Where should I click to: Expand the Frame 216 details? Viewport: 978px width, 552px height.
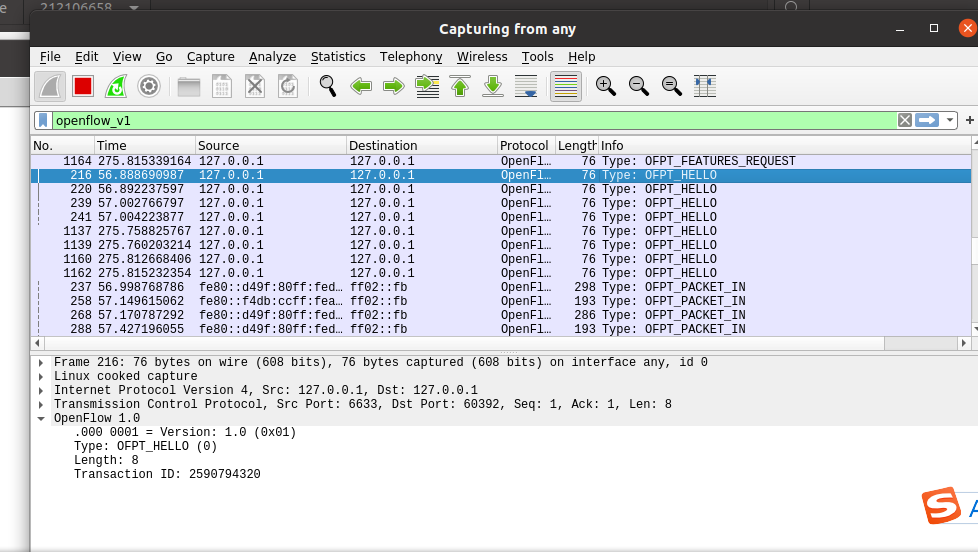click(40, 362)
